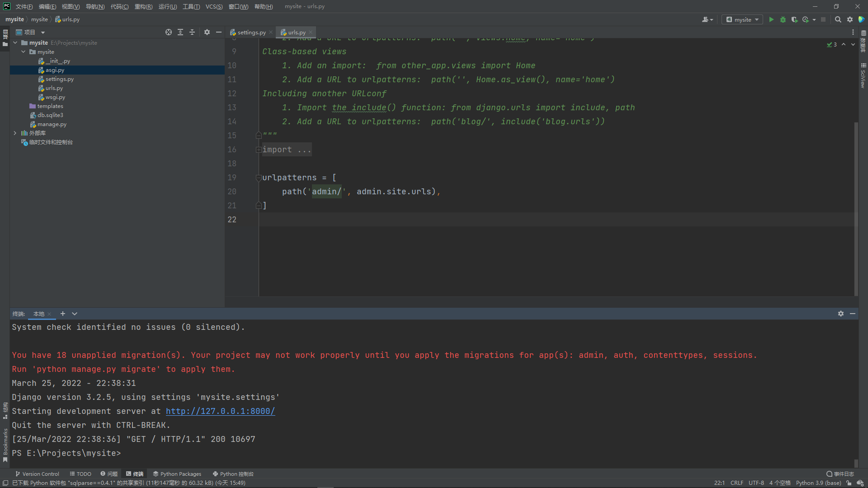
Task: Start debugging with the green bug icon
Action: point(783,19)
